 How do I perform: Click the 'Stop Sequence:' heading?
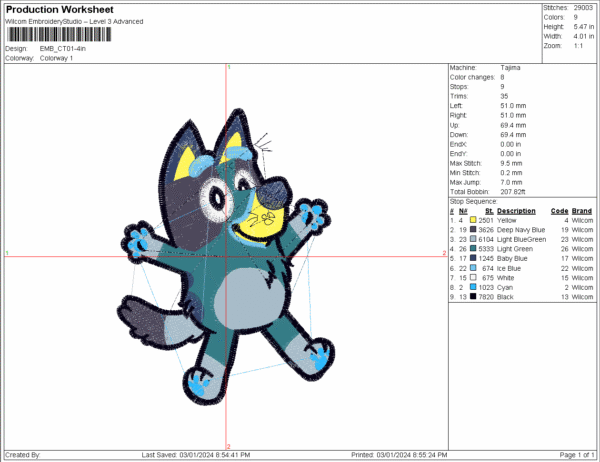[x=473, y=201]
